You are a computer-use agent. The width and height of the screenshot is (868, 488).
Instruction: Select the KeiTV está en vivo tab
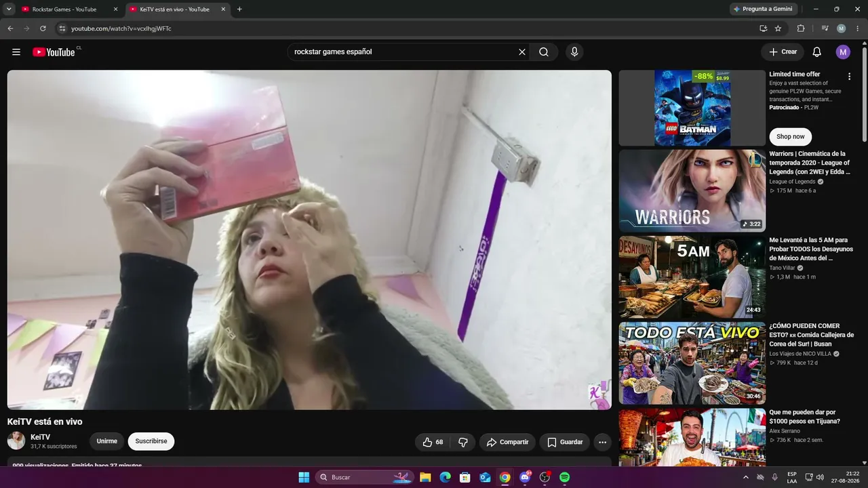[x=175, y=9]
